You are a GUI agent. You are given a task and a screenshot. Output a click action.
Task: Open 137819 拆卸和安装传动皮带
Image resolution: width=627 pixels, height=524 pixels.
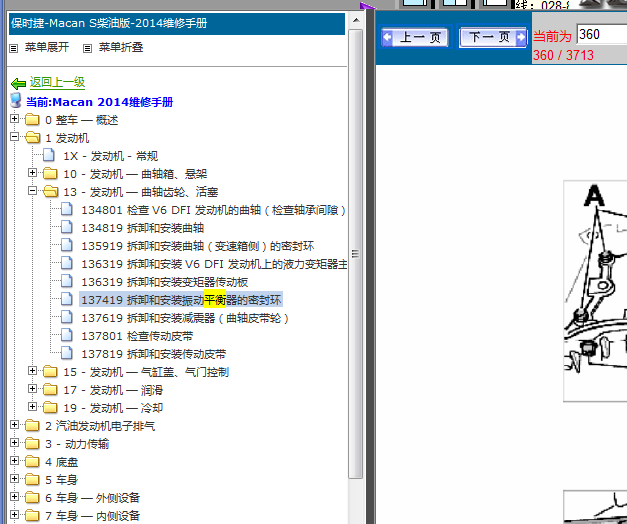pyautogui.click(x=154, y=354)
